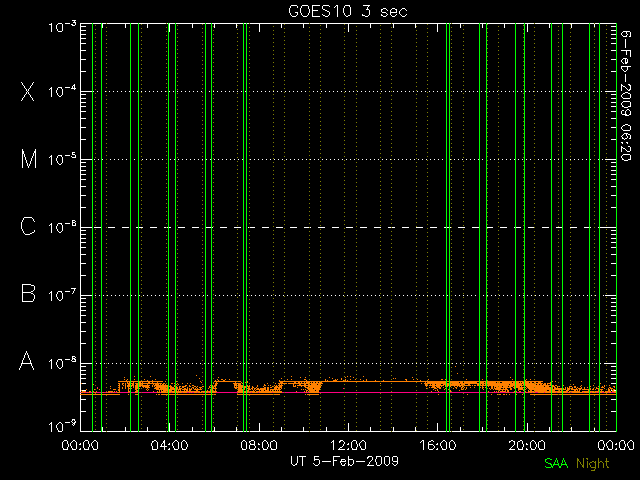Image resolution: width=640 pixels, height=480 pixels.
Task: Select the 'A' flare class label
Action: 27,361
